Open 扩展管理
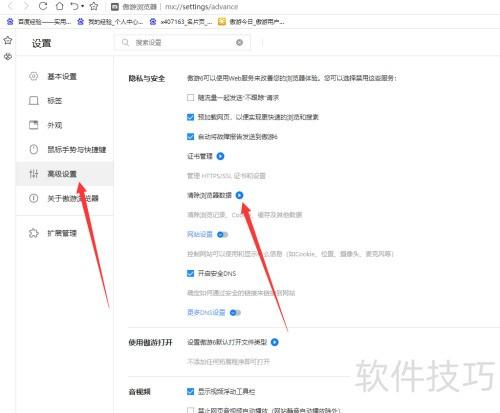Screen dimensions: 500x413 pyautogui.click(x=65, y=233)
